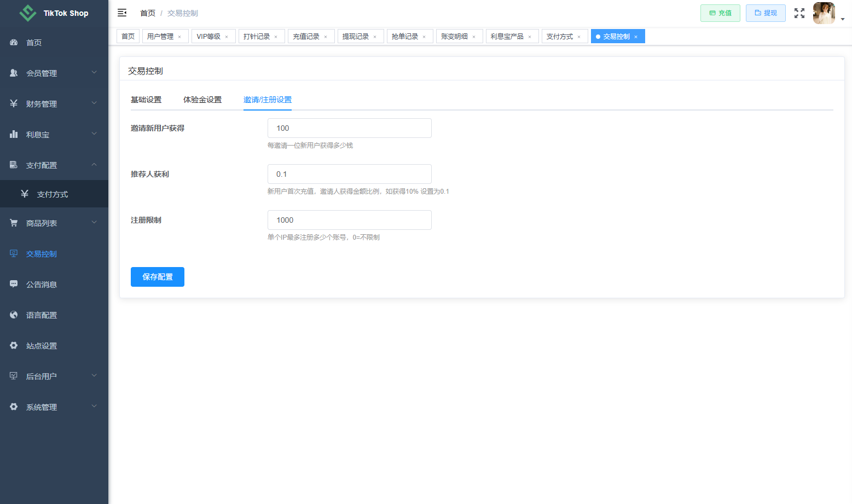
Task: Close the 用户管理 tab
Action: [x=179, y=37]
